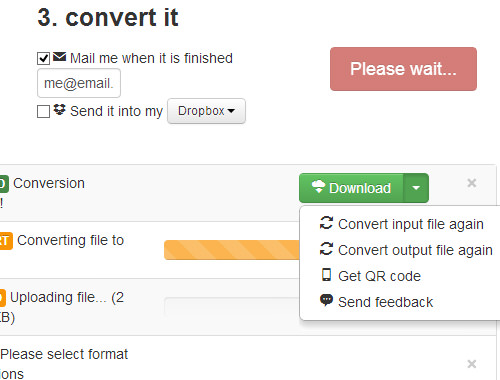Click the envelope mail icon
This screenshot has width=500, height=380.
click(59, 57)
